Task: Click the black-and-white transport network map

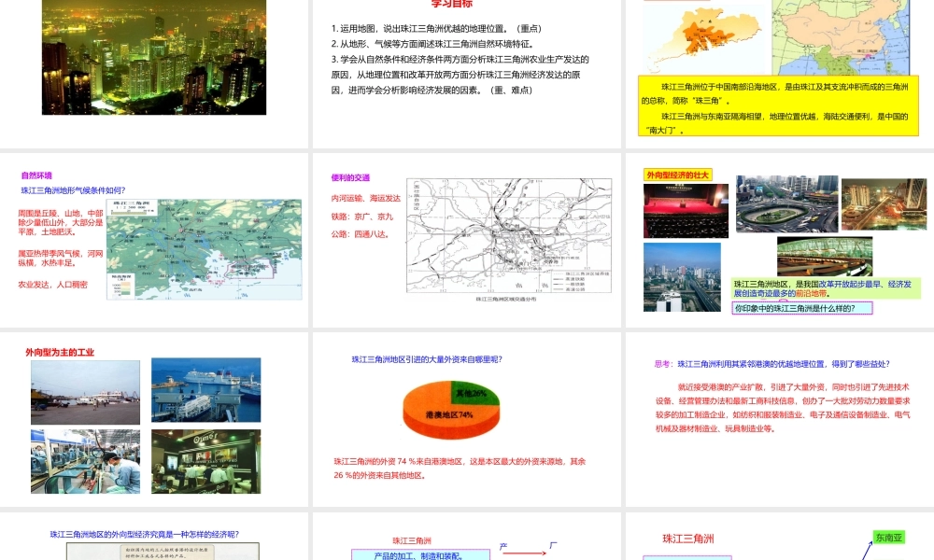Action: click(509, 235)
